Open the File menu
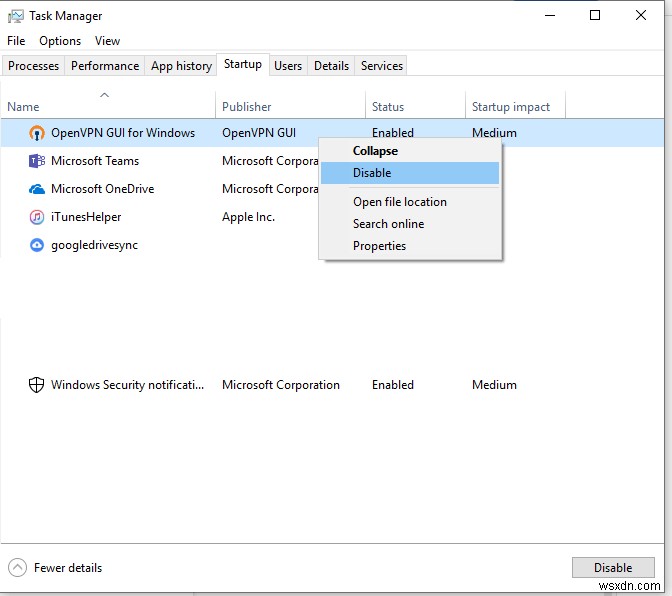This screenshot has width=672, height=596. click(16, 41)
